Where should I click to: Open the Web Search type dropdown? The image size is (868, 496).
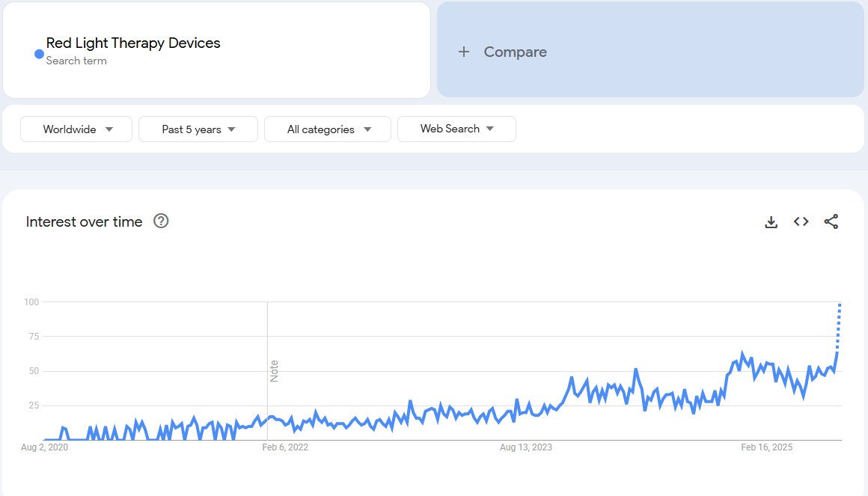tap(456, 129)
